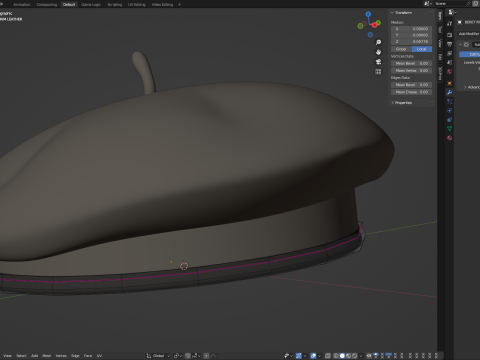480x360 pixels.
Task: Collapse the Transform panel
Action: coord(393,13)
